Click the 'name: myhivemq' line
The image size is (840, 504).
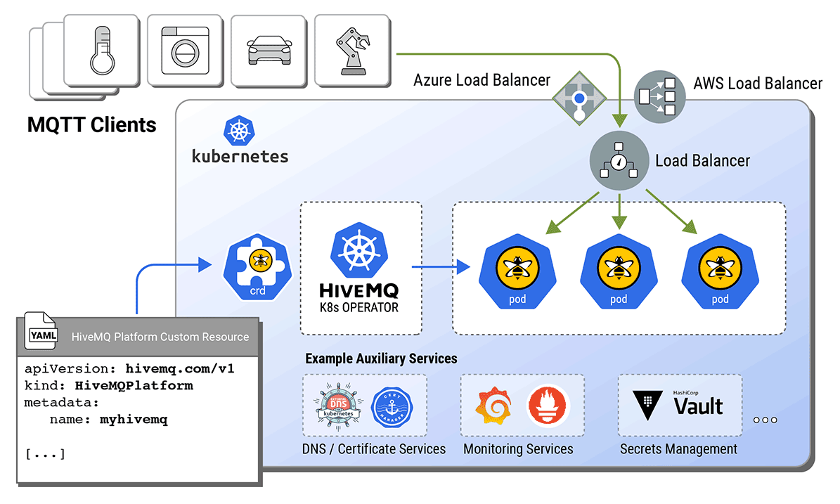tap(109, 420)
